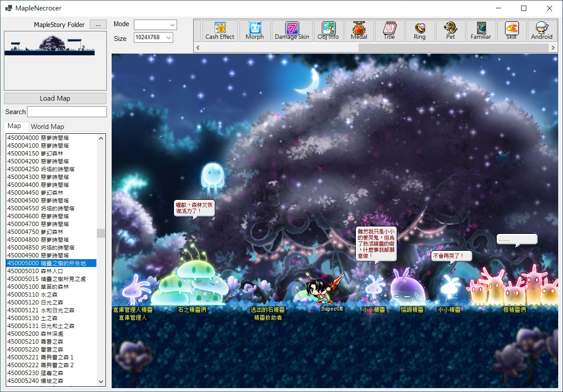Viewport: 563px width, 392px height.
Task: Click the Load Map button
Action: tap(55, 98)
